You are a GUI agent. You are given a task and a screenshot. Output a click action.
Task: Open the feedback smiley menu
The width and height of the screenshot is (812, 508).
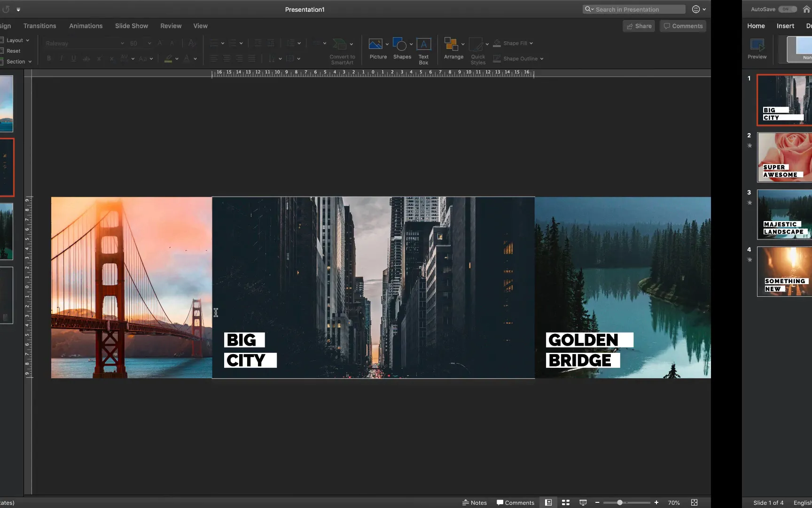coord(698,9)
